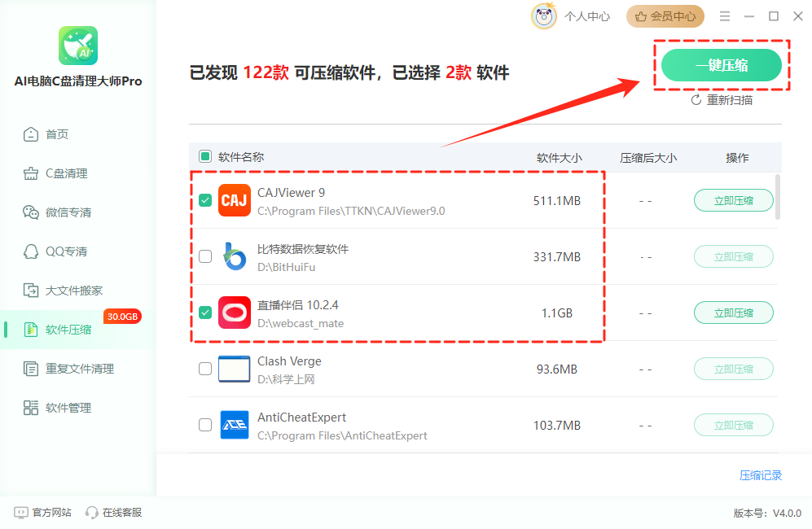
Task: Check the 比特数据恢复软件 checkbox
Action: pos(205,256)
